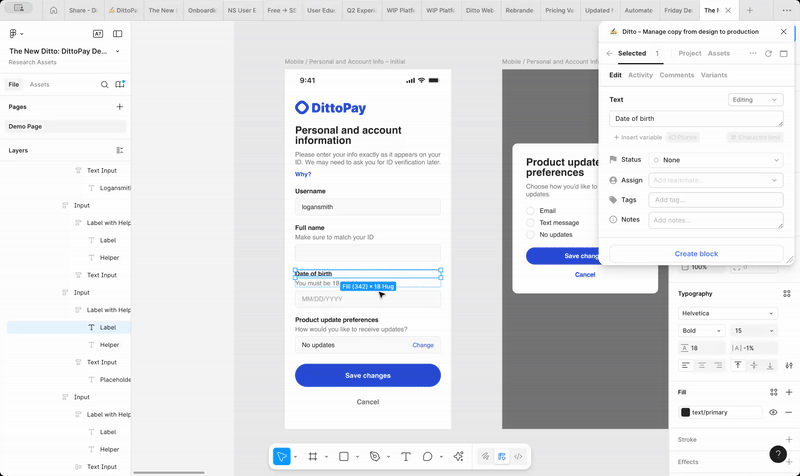800x476 pixels.
Task: Set text align center
Action: [702, 365]
